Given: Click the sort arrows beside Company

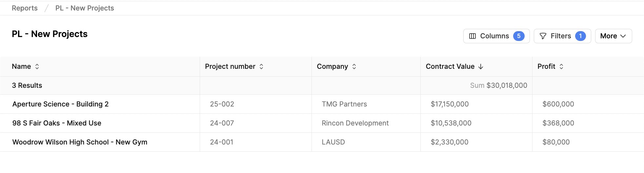Looking at the screenshot, I should point(354,67).
